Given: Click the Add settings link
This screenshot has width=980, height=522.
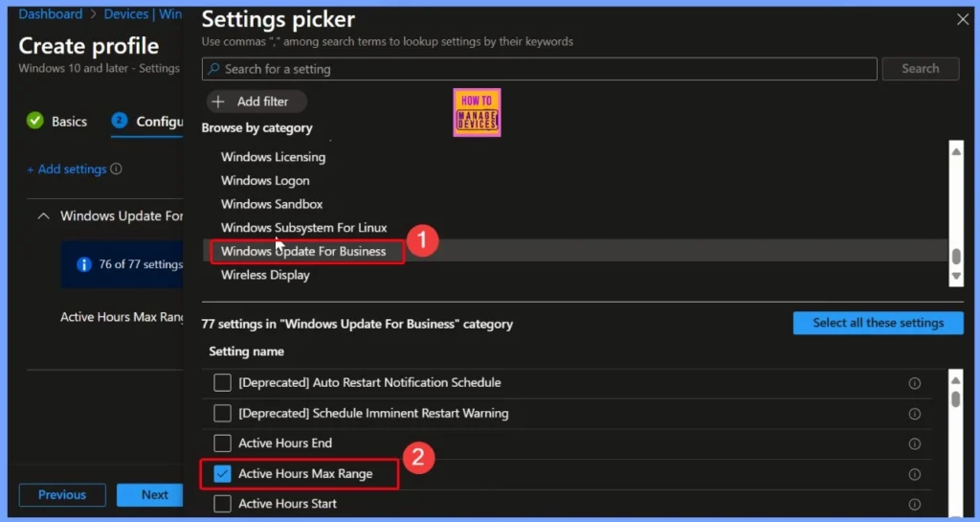Looking at the screenshot, I should (x=66, y=169).
